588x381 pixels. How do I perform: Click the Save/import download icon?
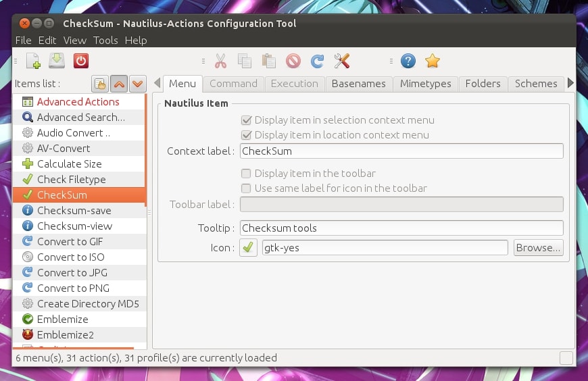57,60
